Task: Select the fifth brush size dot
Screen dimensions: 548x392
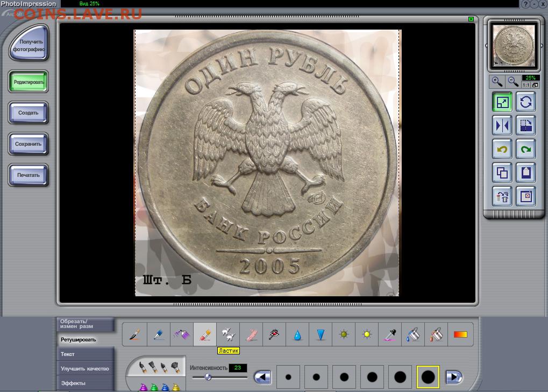Action: coord(400,377)
